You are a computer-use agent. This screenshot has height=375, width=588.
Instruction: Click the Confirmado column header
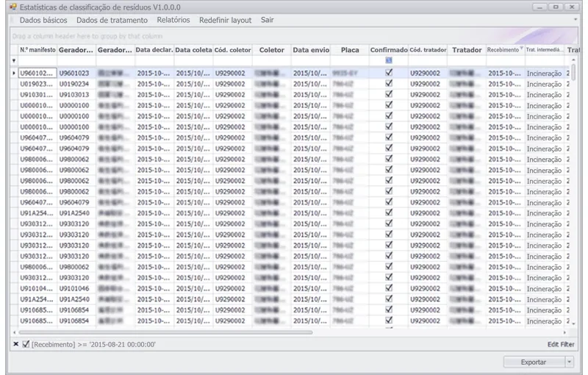pyautogui.click(x=389, y=50)
